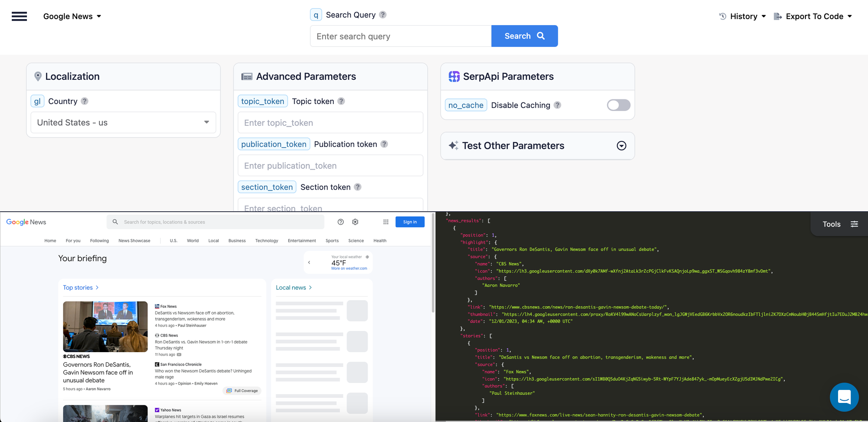This screenshot has width=868, height=422.
Task: Click the Sign in button
Action: [410, 222]
